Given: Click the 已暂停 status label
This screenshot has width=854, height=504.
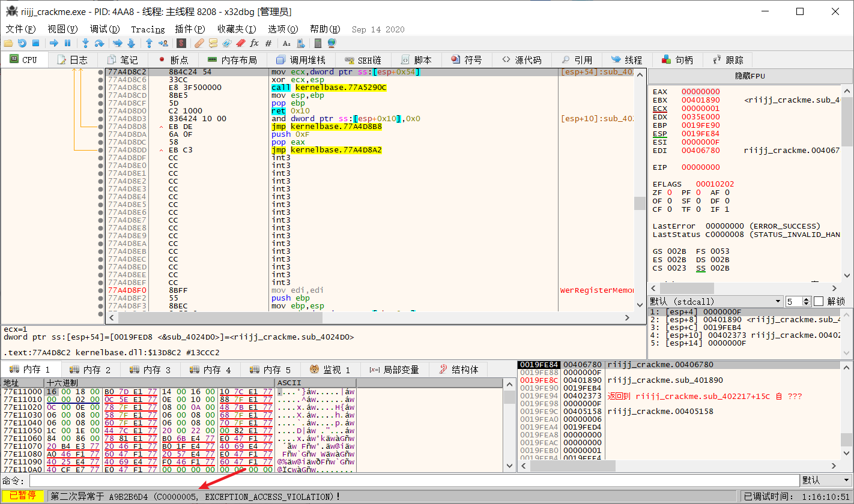Looking at the screenshot, I should [x=23, y=496].
